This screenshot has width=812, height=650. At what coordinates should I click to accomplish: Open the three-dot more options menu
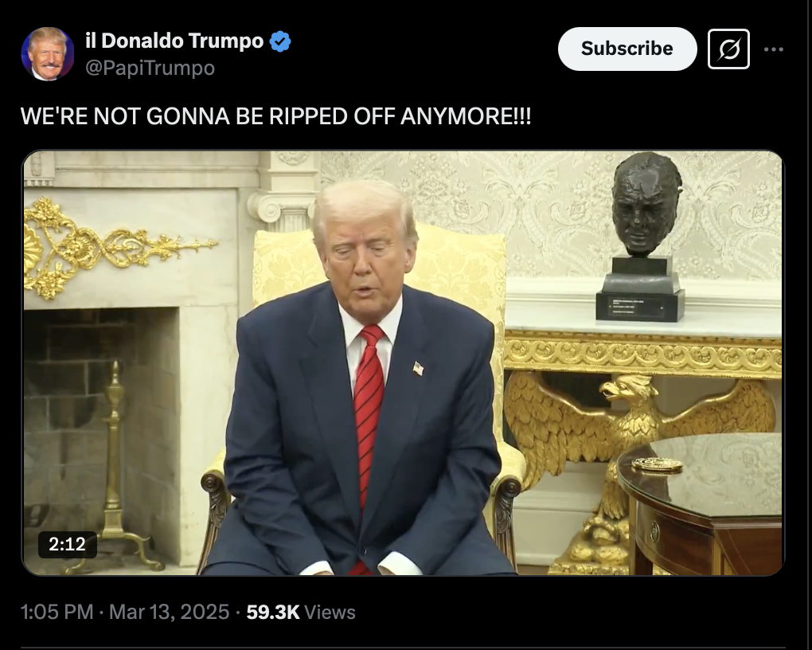pos(773,49)
